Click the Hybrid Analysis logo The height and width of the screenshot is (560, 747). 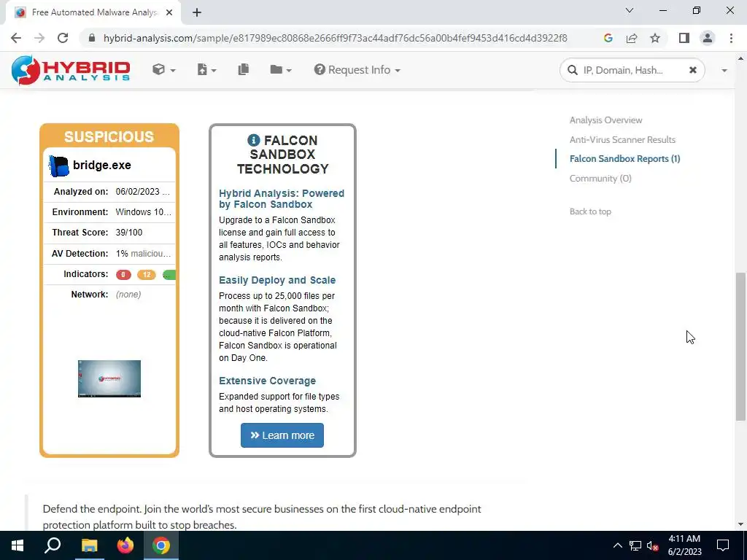[x=71, y=70]
